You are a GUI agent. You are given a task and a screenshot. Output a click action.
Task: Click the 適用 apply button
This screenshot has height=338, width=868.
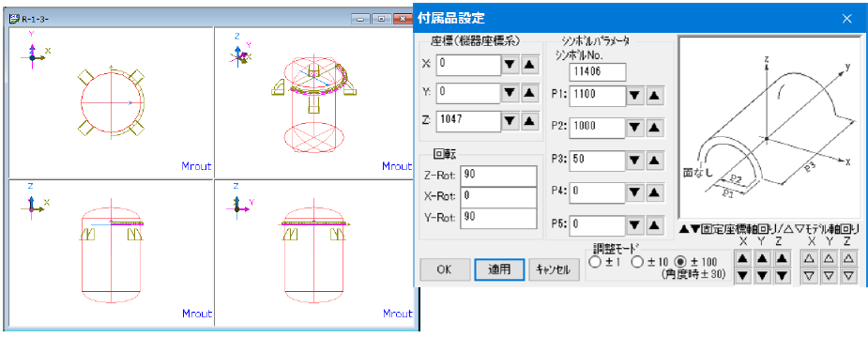coord(499,269)
